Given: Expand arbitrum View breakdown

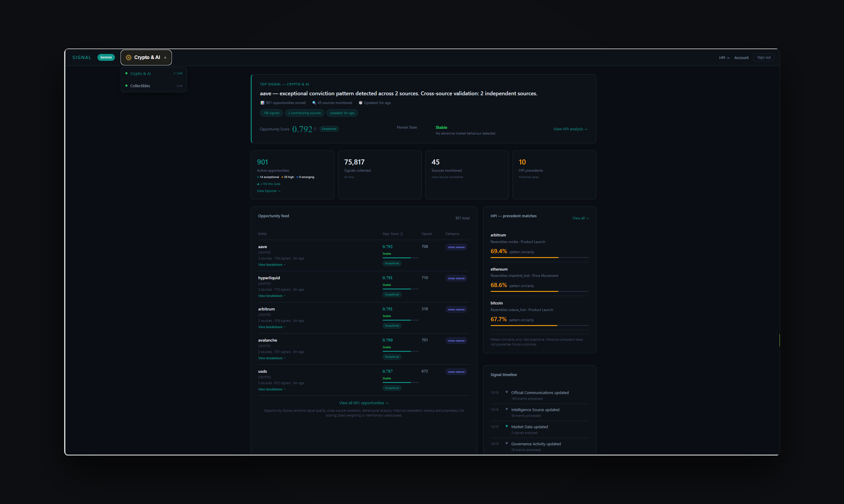Looking at the screenshot, I should tap(272, 328).
